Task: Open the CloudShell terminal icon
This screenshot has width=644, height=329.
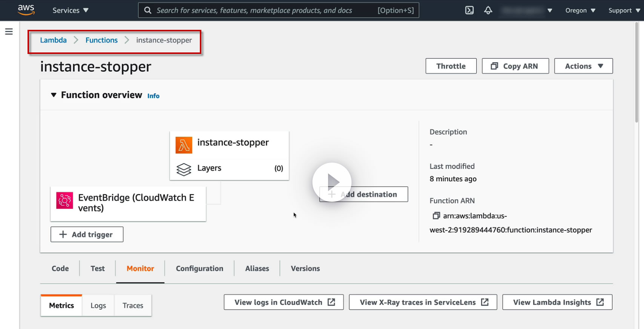Action: click(x=469, y=10)
